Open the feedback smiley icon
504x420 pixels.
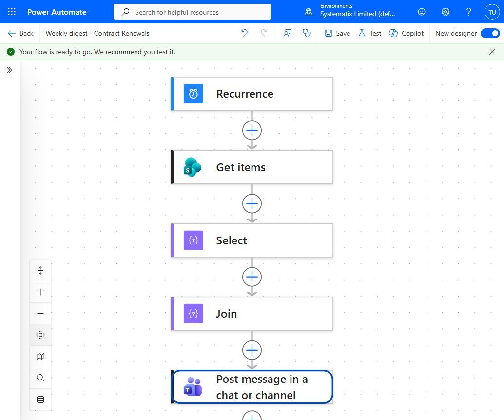coord(422,12)
